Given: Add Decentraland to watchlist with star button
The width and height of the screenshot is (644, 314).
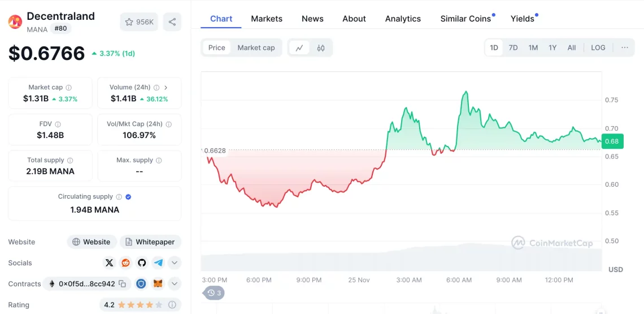Looking at the screenshot, I should click(x=139, y=22).
